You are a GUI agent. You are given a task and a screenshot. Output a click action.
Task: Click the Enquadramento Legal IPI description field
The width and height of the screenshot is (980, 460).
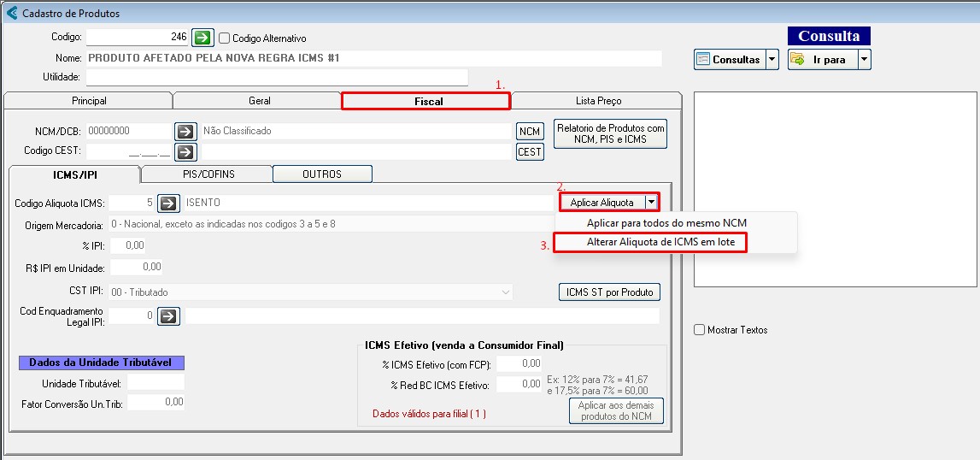pos(422,316)
